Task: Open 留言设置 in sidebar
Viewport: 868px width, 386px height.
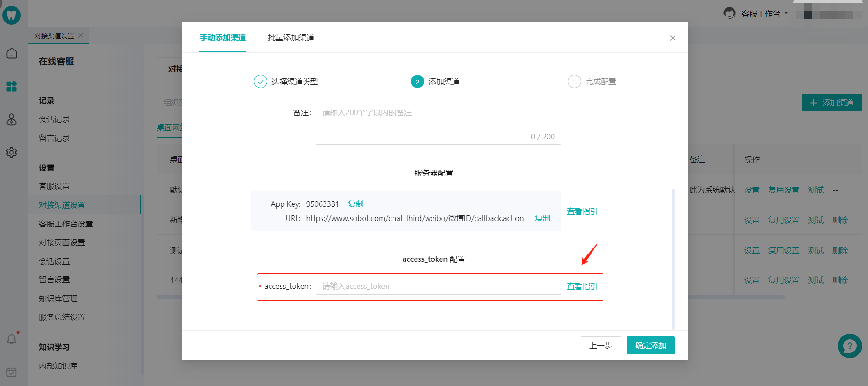Action: pos(55,280)
